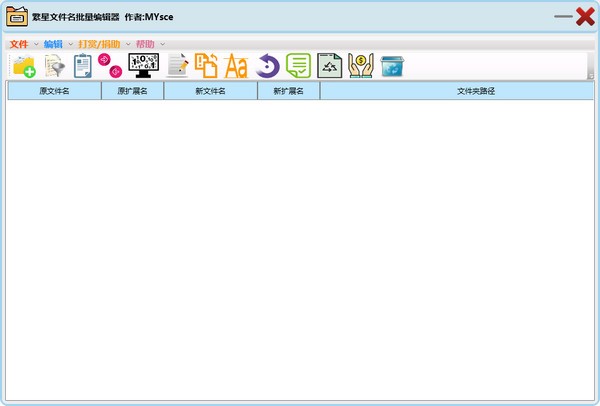Screen dimensions: 600x406
Task: Open the 帮助 menu
Action: click(145, 44)
